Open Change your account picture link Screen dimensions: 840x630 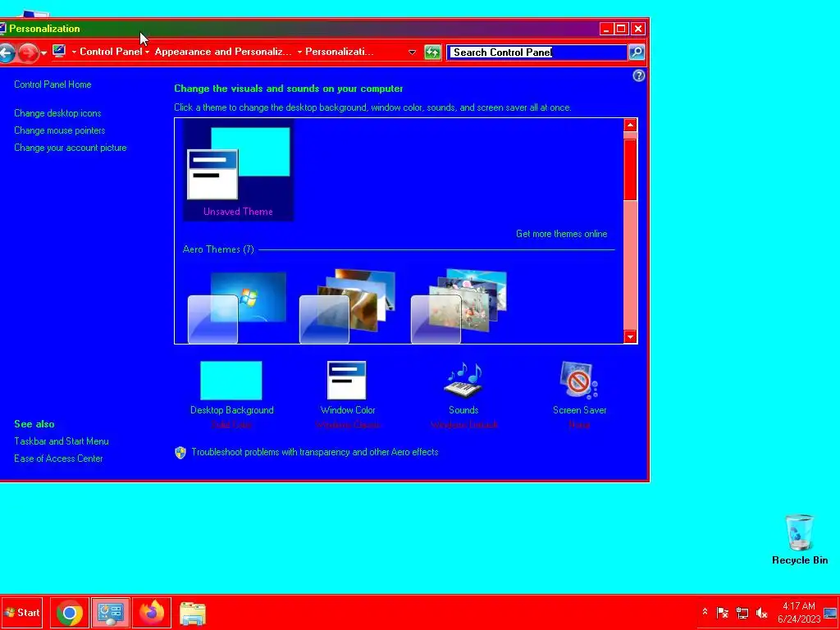coord(71,148)
